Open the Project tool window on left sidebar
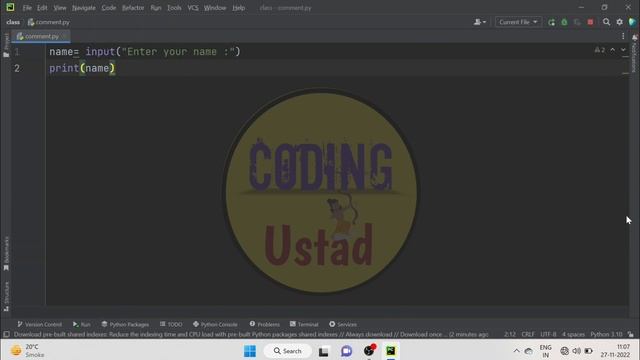640x360 pixels. point(6,45)
